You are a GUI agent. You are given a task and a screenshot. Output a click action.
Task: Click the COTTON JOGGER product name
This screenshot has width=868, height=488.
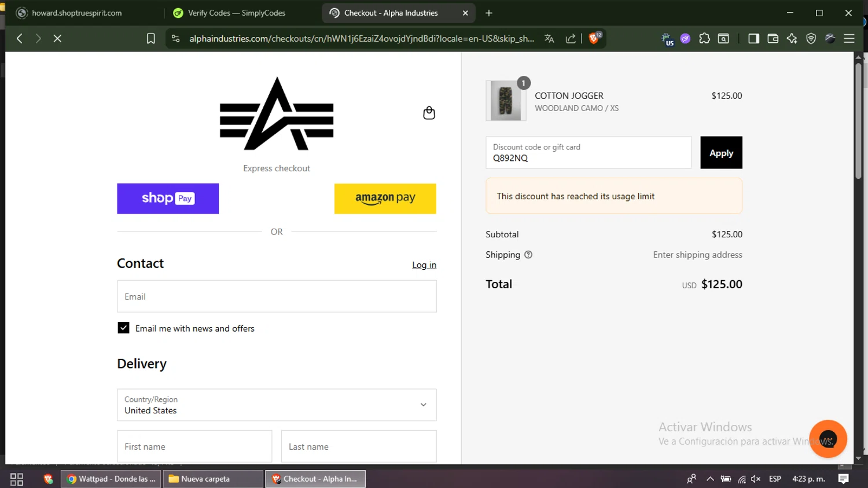(569, 96)
